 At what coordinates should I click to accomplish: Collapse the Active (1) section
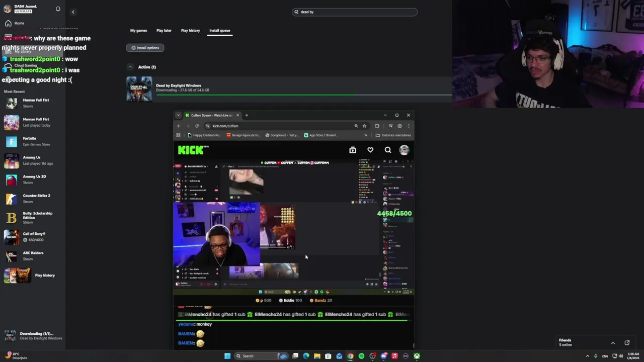pos(130,67)
